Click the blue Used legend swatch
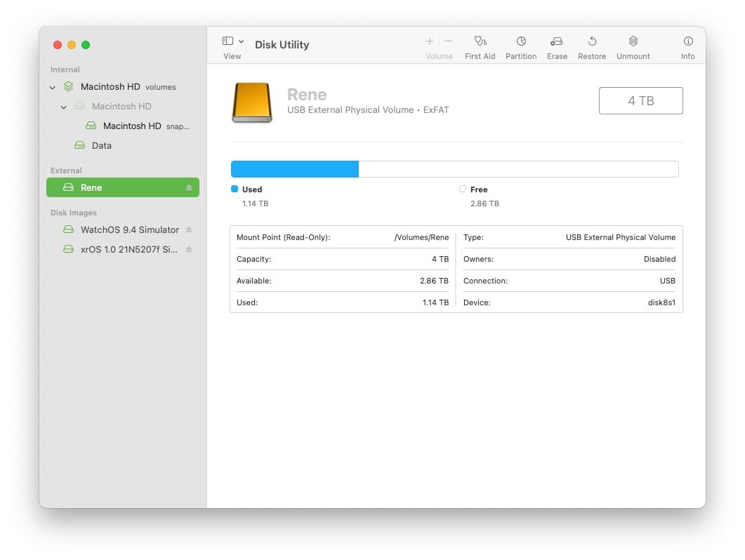745x560 pixels. tap(235, 189)
